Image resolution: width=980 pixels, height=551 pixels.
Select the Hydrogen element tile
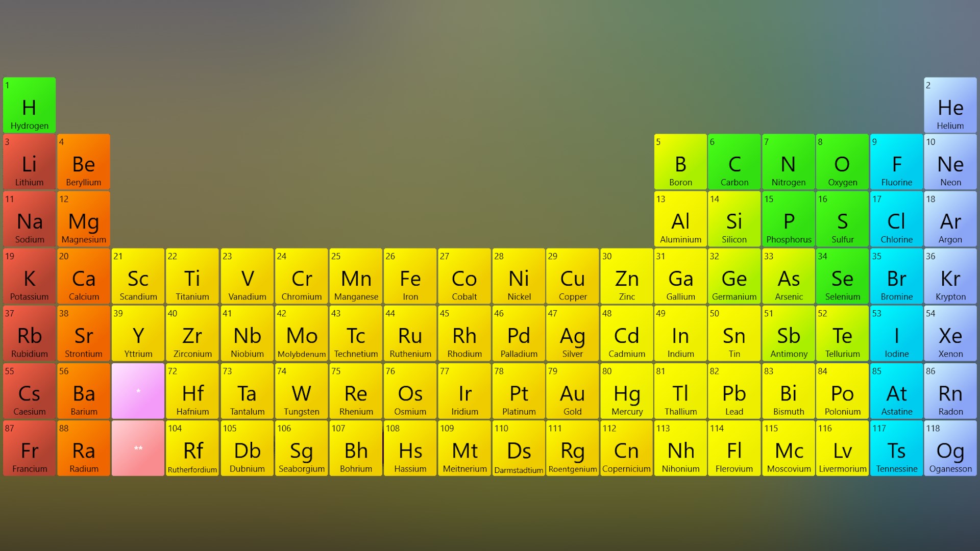pyautogui.click(x=29, y=105)
